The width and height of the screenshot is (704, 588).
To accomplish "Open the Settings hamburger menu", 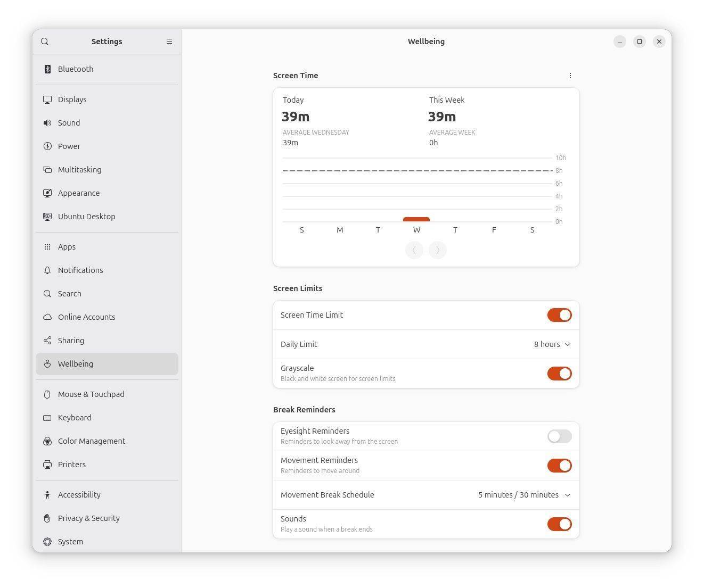I will (169, 42).
